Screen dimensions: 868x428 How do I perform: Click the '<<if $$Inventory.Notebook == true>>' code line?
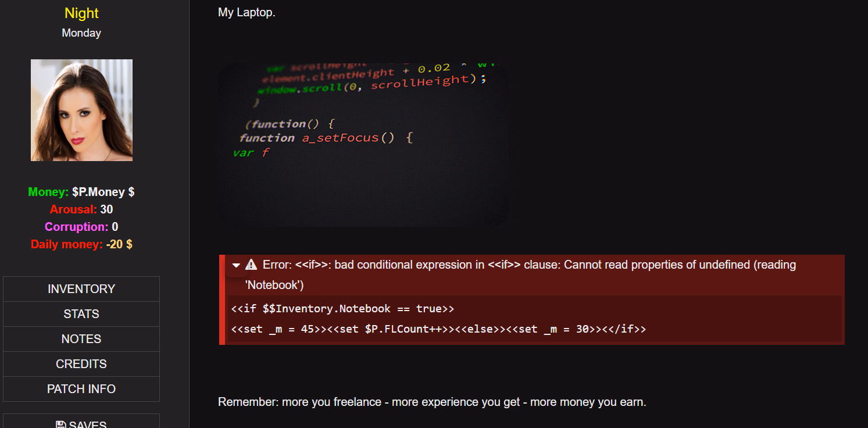pyautogui.click(x=342, y=308)
